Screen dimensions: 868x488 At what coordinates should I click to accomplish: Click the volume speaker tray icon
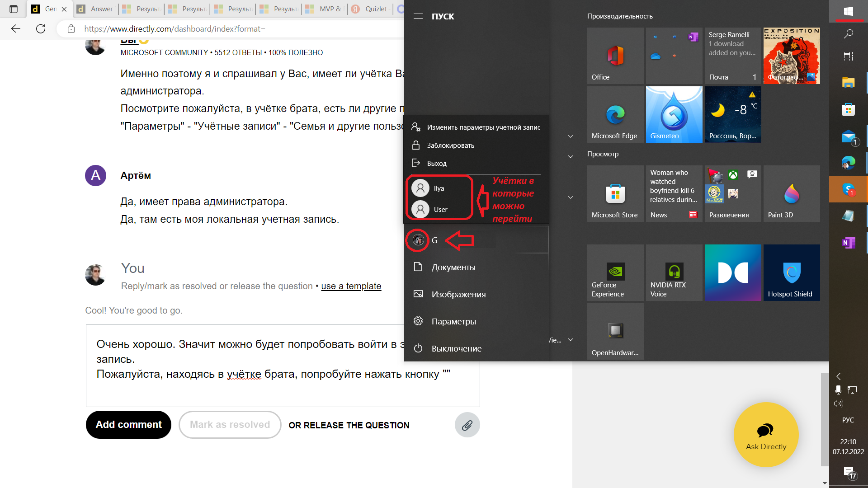(838, 404)
